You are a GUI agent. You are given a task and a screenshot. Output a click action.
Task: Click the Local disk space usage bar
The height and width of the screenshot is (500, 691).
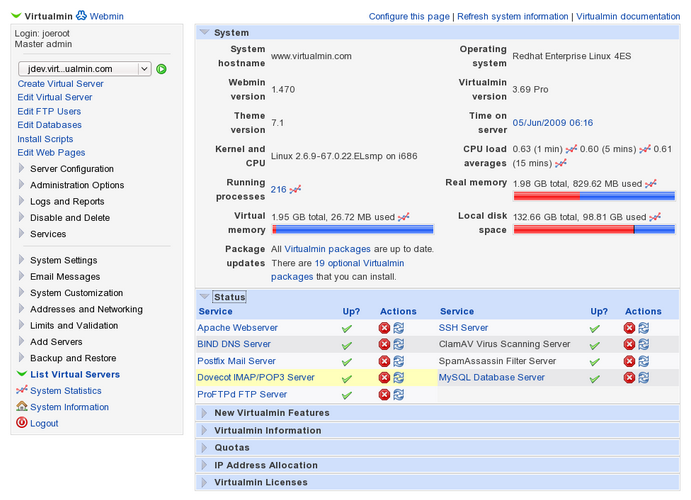coord(593,229)
